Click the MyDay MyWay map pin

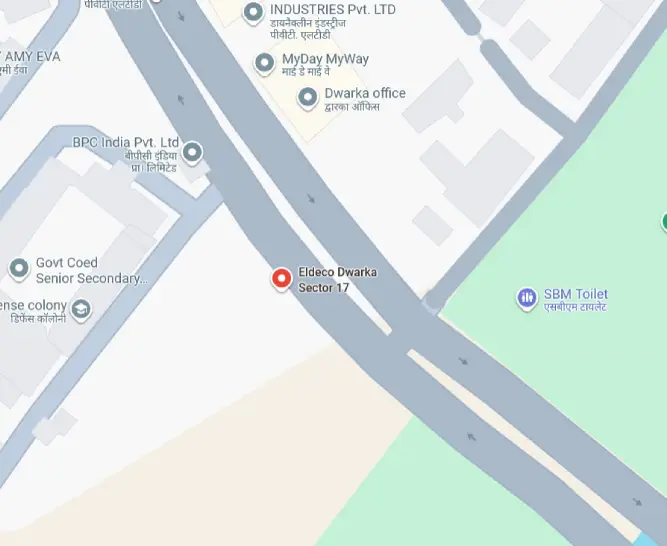(265, 63)
